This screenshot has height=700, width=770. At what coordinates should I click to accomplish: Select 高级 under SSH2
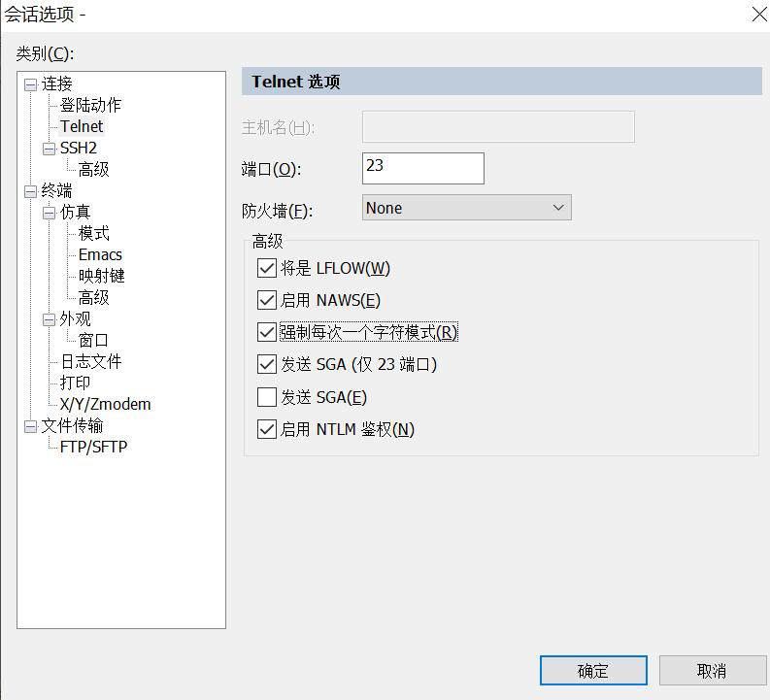pyautogui.click(x=94, y=169)
